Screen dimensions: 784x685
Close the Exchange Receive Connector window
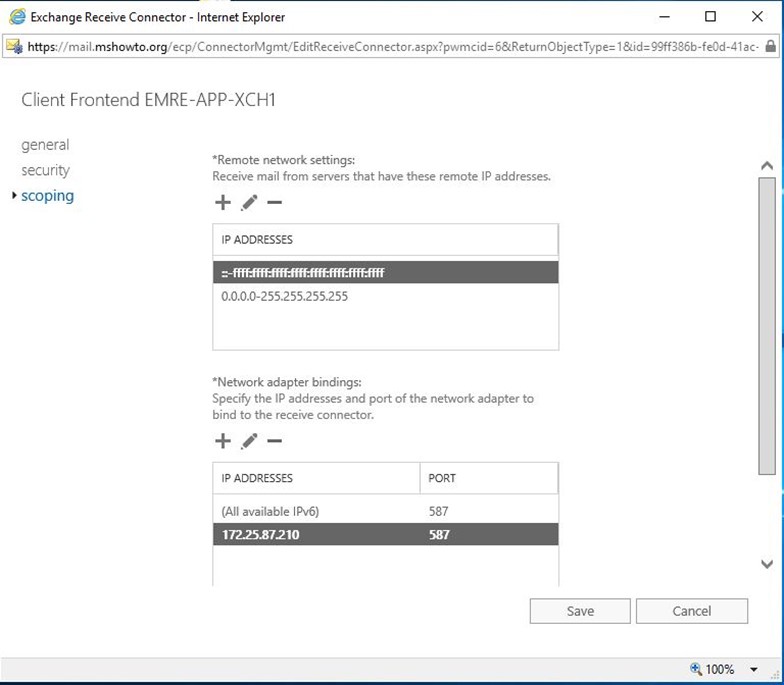click(x=757, y=16)
